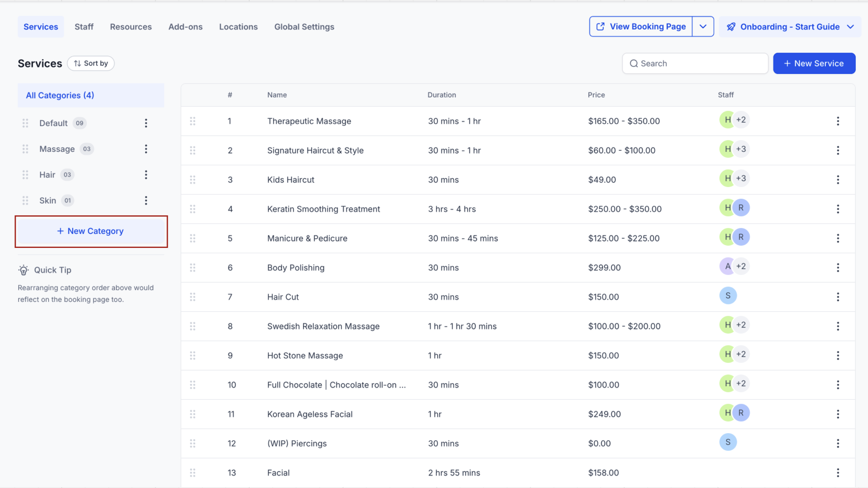This screenshot has height=488, width=868.
Task: Select All Categories (4) filter
Action: tap(60, 95)
